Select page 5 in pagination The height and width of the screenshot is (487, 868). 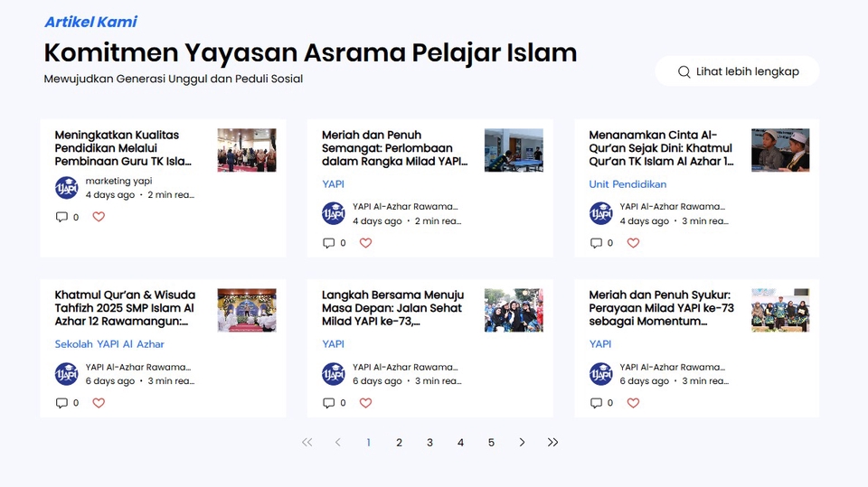coord(491,443)
